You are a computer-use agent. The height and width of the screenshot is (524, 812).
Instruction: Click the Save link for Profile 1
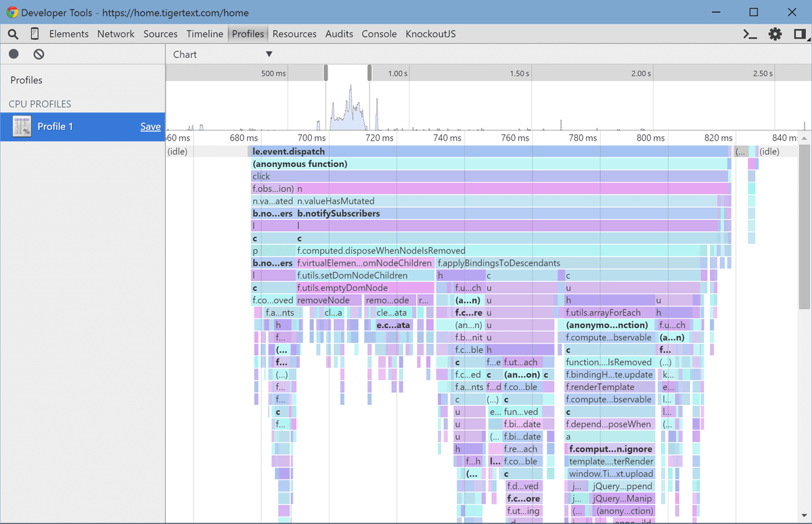150,126
